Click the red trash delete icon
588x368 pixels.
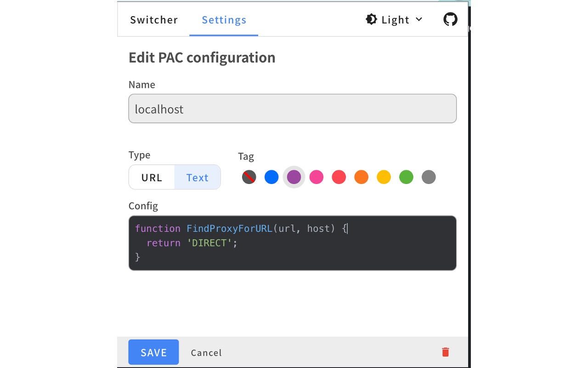point(445,352)
